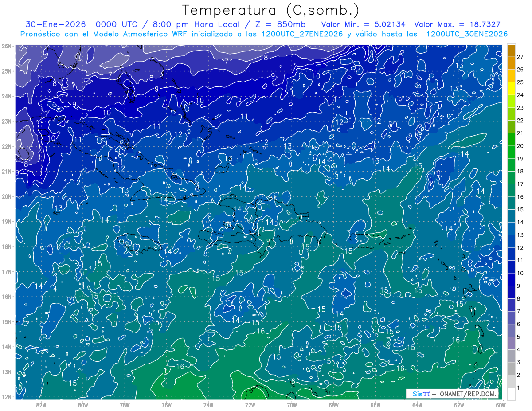532x411 pixels.
Task: Click the color legend value 20
Action: point(520,146)
